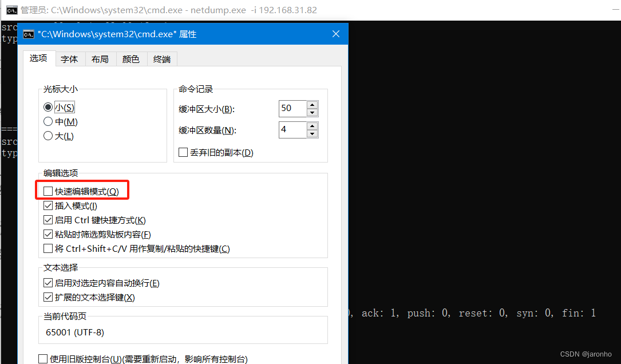Uncheck 粘贴时筛选剪贴板内容(F)
The width and height of the screenshot is (621, 364).
(x=48, y=234)
